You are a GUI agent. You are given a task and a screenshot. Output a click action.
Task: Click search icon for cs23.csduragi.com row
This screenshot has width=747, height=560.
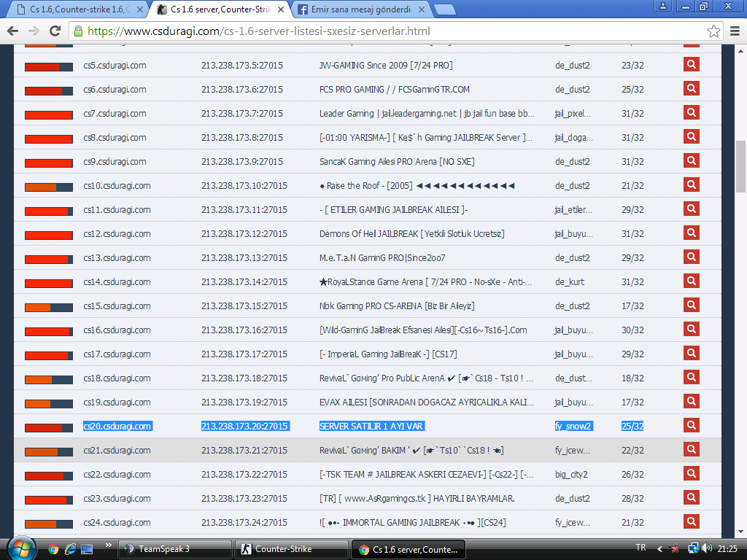[692, 497]
